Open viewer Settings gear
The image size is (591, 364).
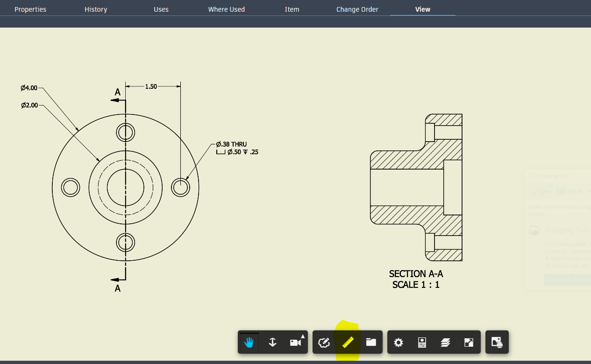coord(399,343)
